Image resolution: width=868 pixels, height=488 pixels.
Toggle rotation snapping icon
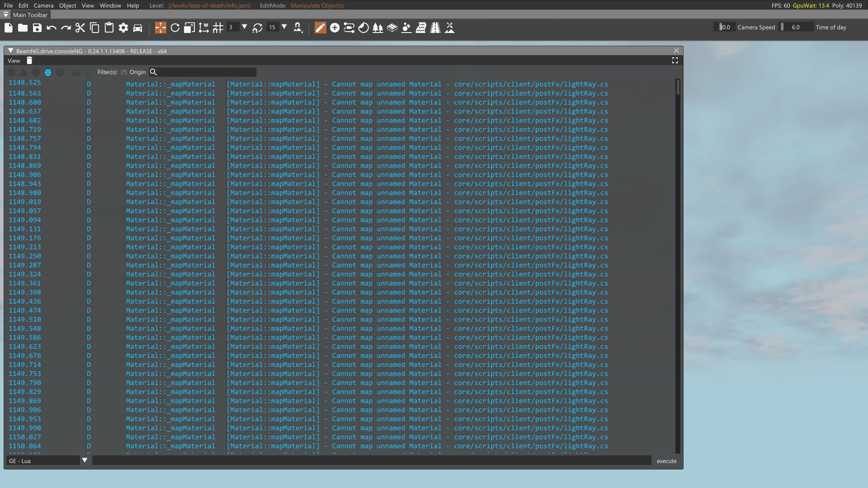[x=258, y=28]
